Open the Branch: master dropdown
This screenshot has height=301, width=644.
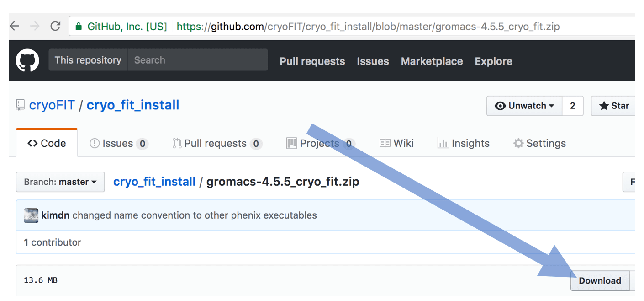[x=60, y=182]
